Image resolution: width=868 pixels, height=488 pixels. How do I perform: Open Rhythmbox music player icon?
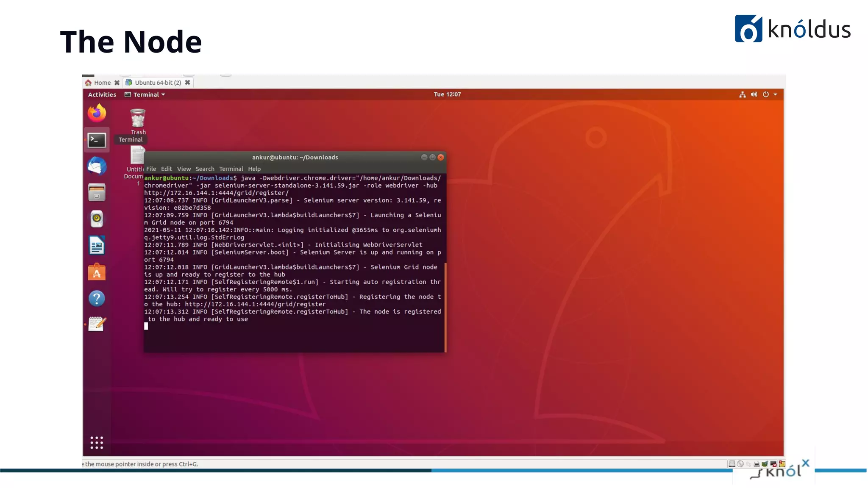coord(97,219)
